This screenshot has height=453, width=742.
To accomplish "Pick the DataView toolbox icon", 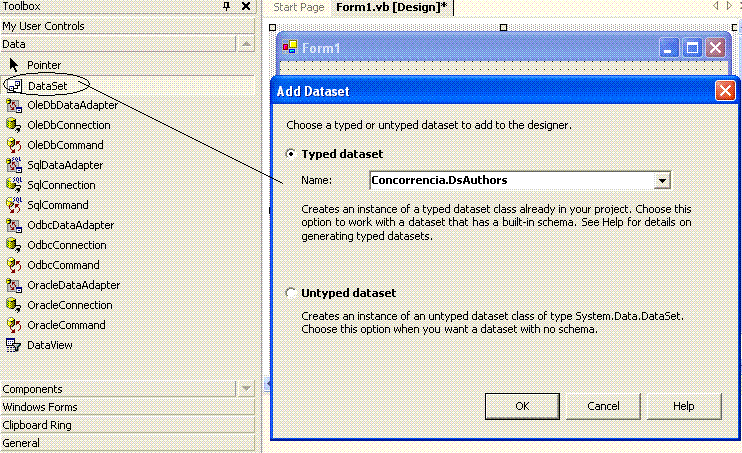I will pos(14,345).
